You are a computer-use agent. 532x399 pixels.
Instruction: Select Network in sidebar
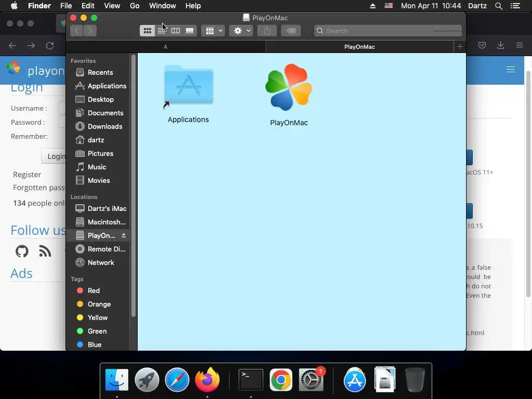98,262
